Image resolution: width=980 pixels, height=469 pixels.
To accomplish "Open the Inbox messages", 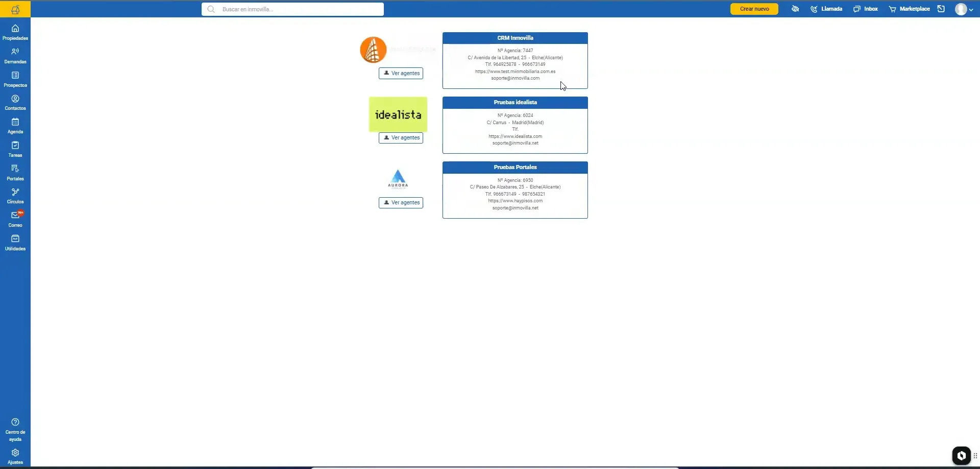I will click(x=866, y=9).
